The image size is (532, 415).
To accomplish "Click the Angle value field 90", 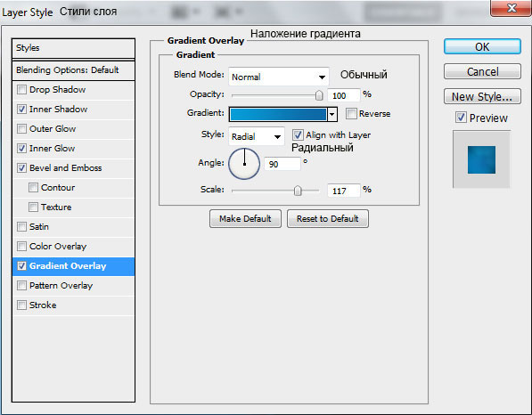I will coord(282,164).
